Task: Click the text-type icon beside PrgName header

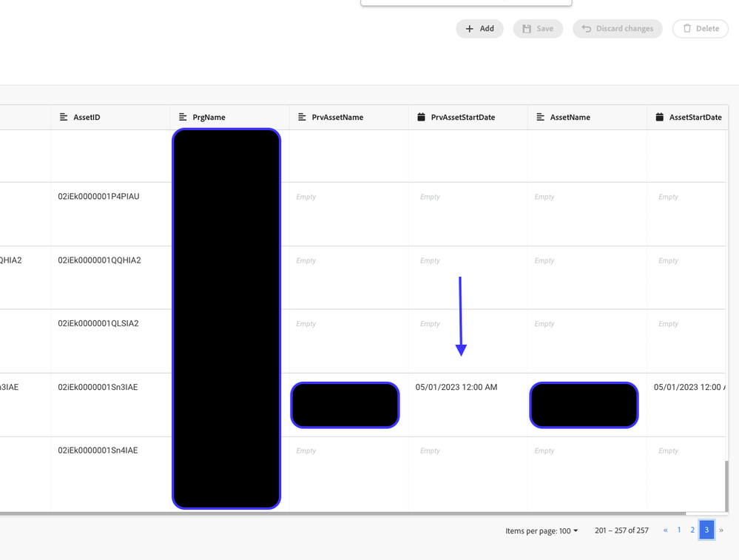Action: coord(183,117)
